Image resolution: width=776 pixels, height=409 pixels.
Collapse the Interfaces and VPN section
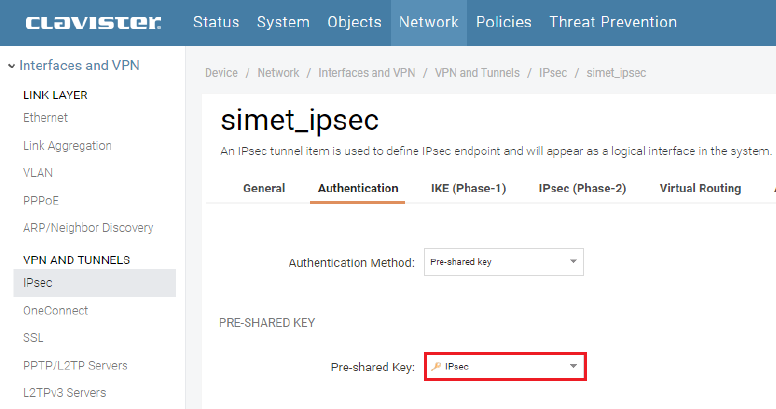tap(12, 66)
